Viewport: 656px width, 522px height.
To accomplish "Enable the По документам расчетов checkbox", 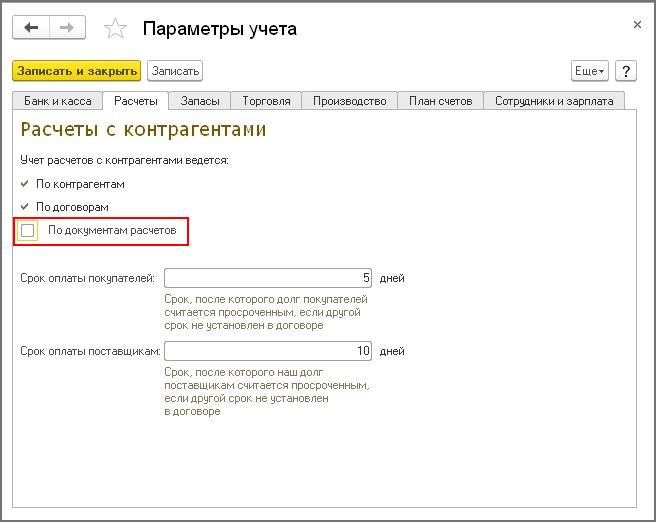I will click(28, 231).
